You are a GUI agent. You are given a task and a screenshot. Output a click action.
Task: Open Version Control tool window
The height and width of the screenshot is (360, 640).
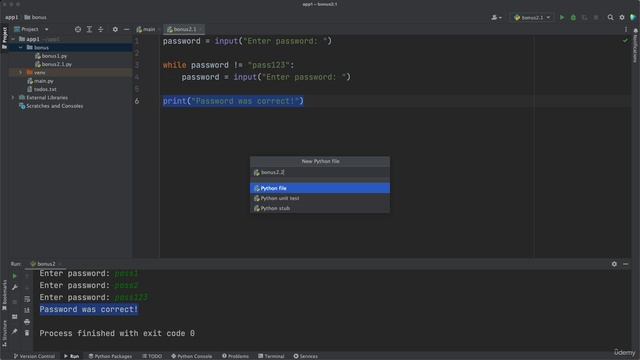tap(34, 356)
